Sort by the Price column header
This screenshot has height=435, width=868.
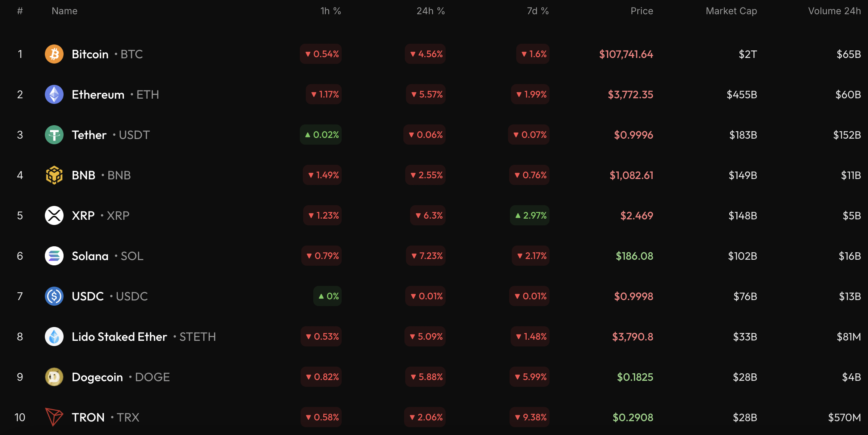tap(641, 11)
